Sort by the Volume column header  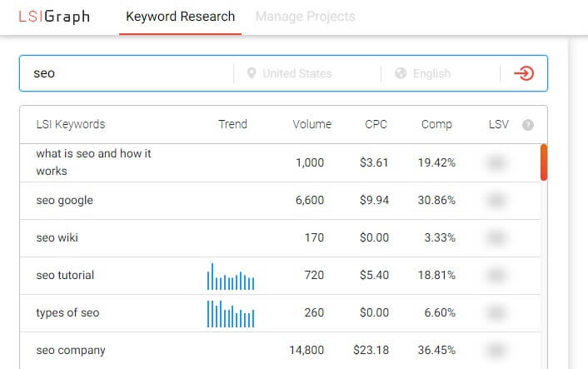pos(311,124)
